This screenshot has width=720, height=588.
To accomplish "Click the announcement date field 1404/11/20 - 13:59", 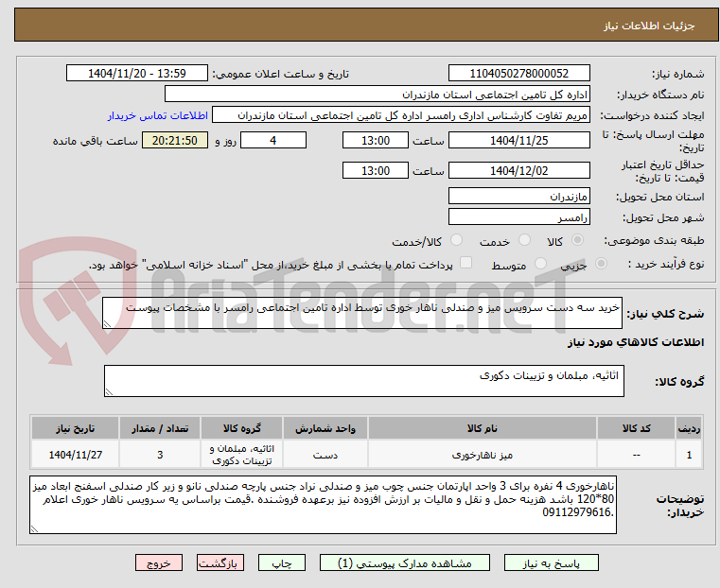I will click(x=137, y=74).
